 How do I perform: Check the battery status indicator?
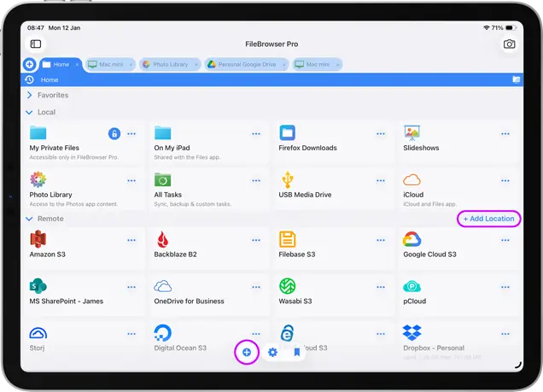pyautogui.click(x=510, y=27)
